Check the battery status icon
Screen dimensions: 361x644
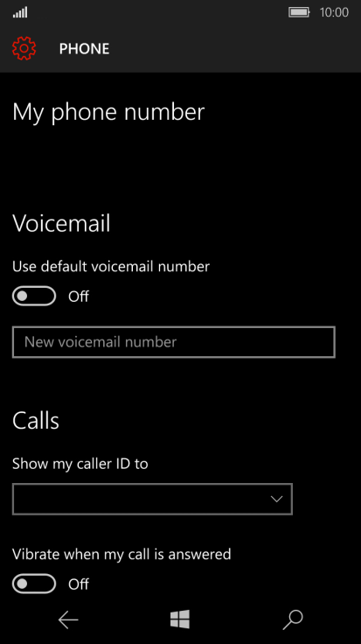[x=299, y=12]
